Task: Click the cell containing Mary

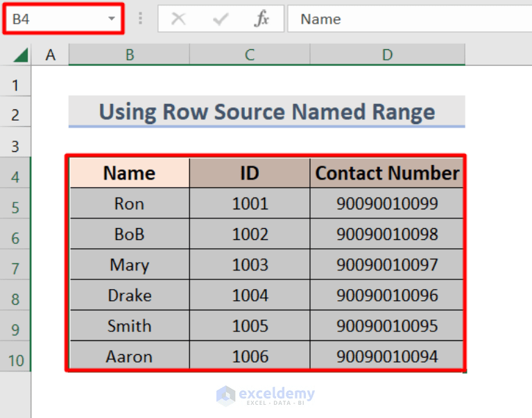Action: [x=129, y=264]
